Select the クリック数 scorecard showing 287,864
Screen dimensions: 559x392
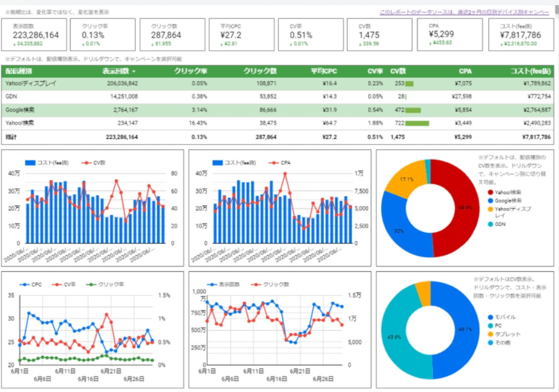click(x=172, y=35)
